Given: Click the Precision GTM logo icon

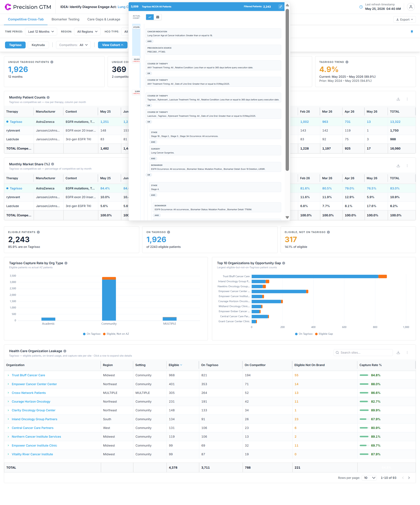Looking at the screenshot, I should point(8,7).
